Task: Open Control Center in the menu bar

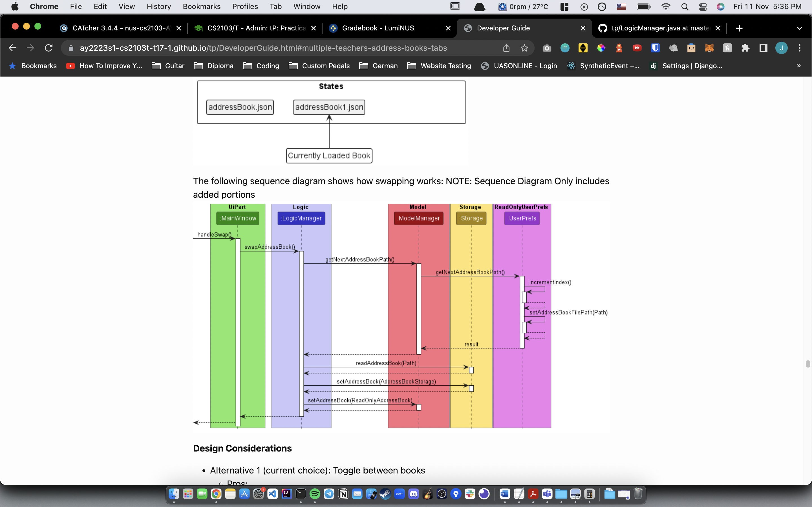Action: (703, 7)
